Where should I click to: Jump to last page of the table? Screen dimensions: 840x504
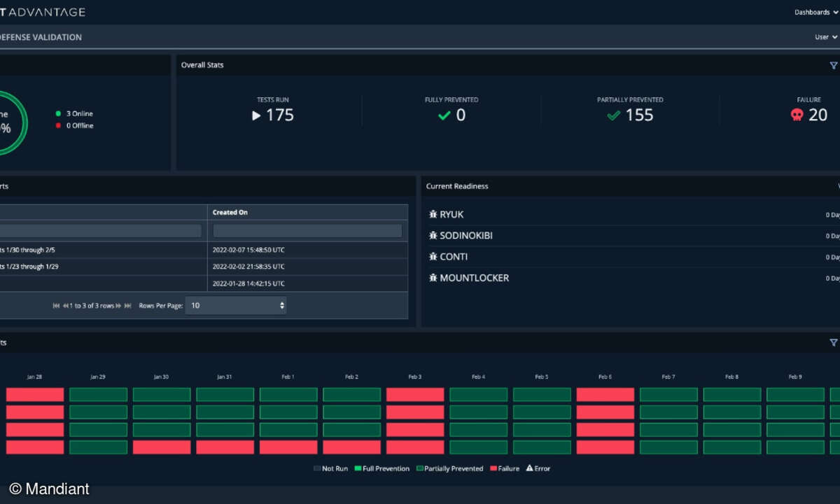coord(128,306)
